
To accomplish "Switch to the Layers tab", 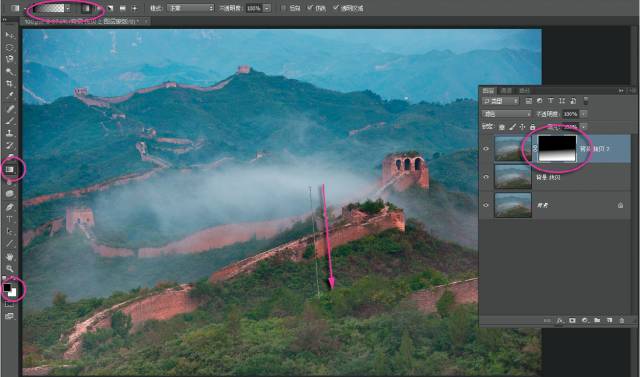I will [x=488, y=91].
